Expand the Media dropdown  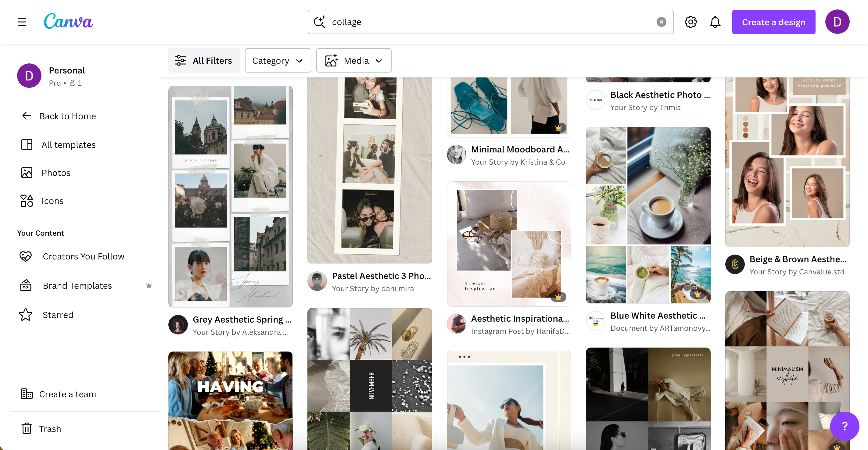(x=353, y=61)
